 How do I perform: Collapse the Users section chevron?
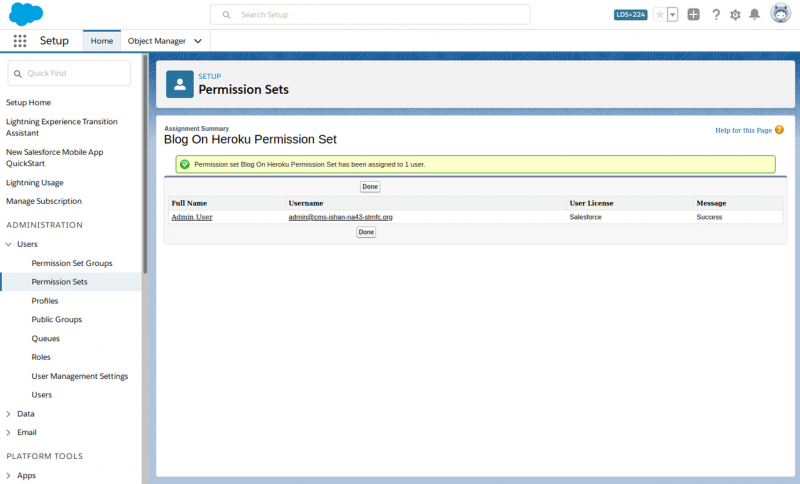click(x=8, y=244)
